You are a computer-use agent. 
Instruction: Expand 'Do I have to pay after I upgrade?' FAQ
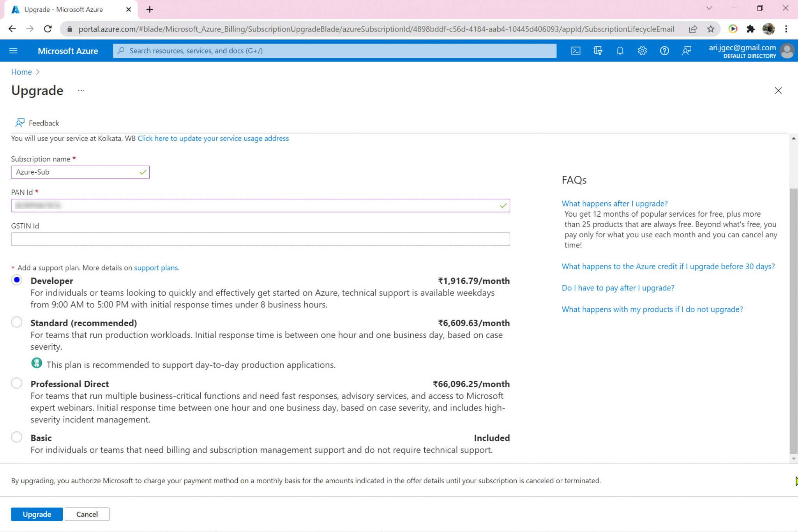click(x=618, y=288)
